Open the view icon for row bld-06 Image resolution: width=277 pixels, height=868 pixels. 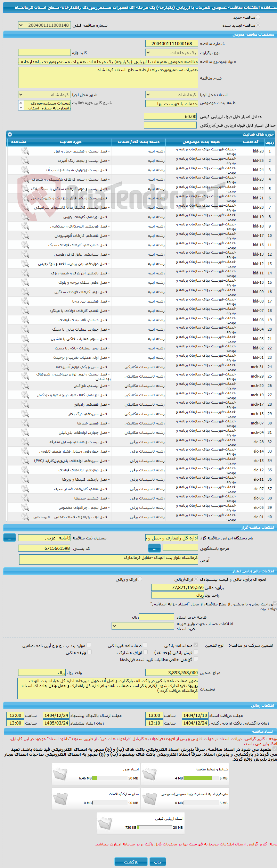[x=25, y=320]
